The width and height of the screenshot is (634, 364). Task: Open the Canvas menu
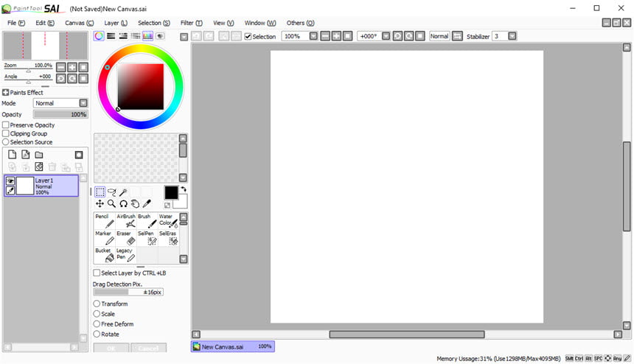point(80,23)
